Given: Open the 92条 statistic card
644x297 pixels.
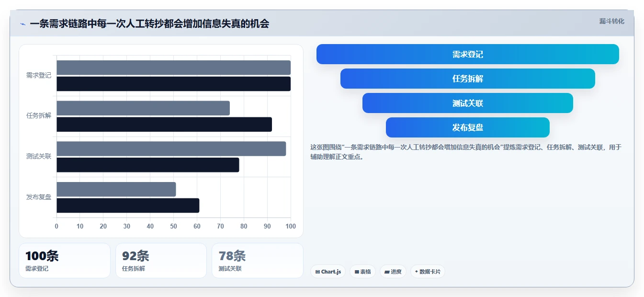Looking at the screenshot, I should [161, 261].
